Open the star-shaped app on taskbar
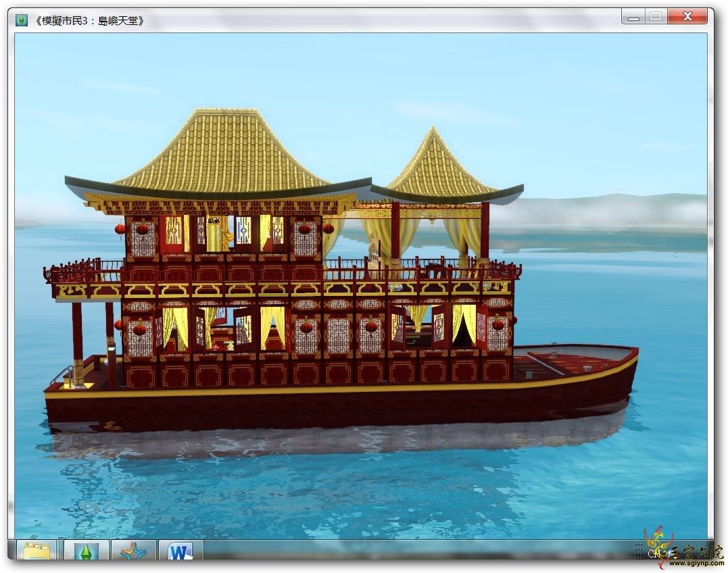The image size is (728, 573). click(x=134, y=551)
